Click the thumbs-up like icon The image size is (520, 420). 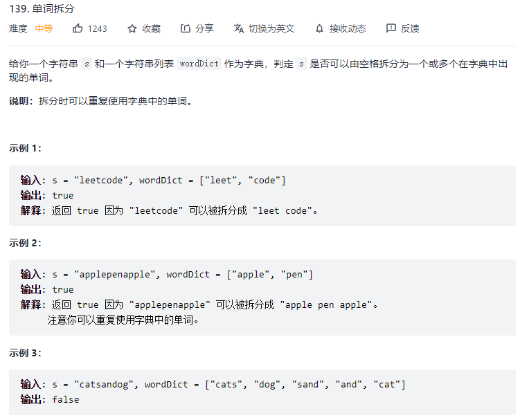(x=78, y=28)
